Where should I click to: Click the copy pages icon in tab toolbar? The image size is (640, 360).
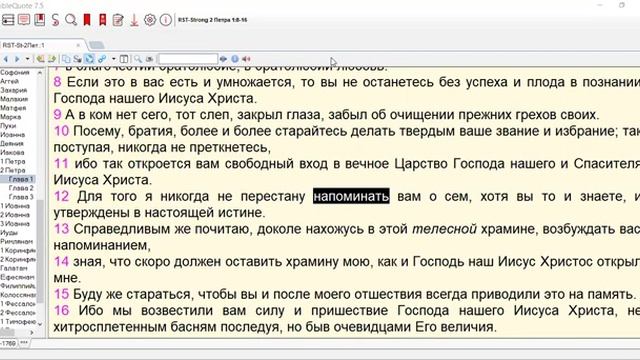pyautogui.click(x=66, y=59)
